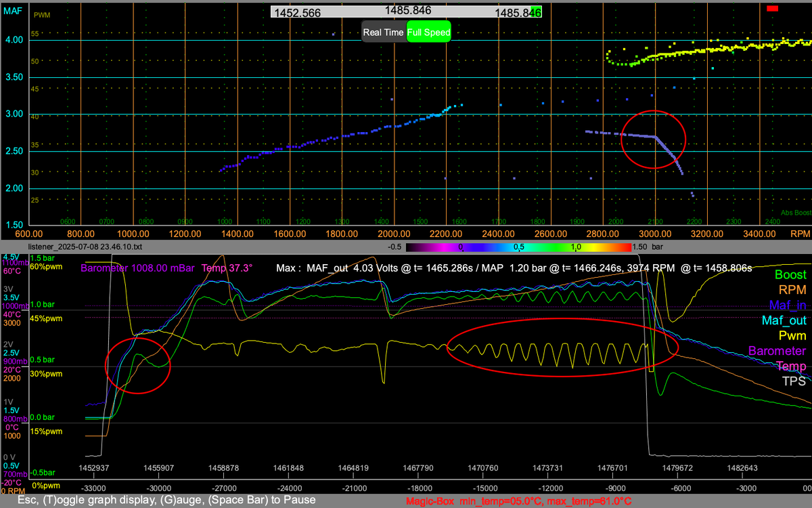Image resolution: width=812 pixels, height=508 pixels.
Task: Activate the Full Speed button
Action: pos(428,32)
